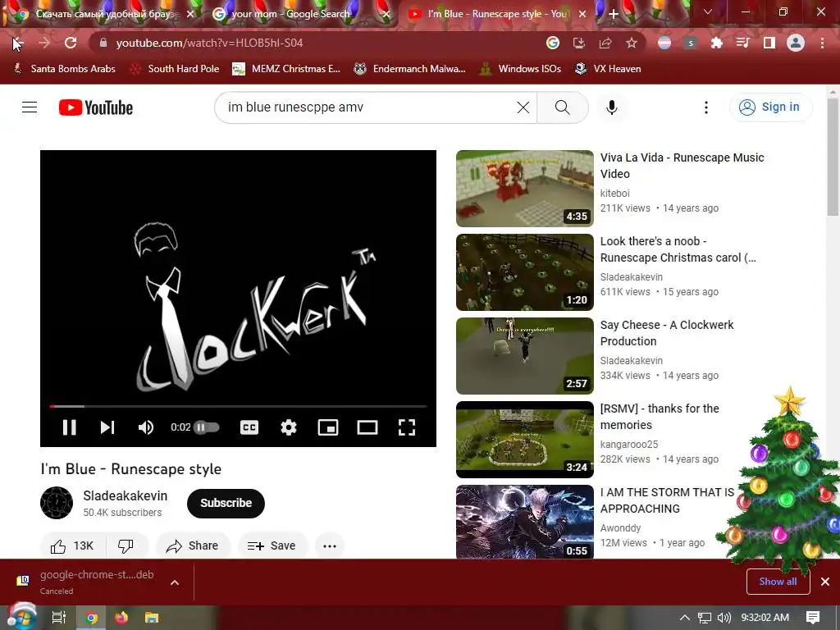Screen dimensions: 840x630
Task: Select I'm Blue Runescape YouTube tab
Action: pos(495,14)
